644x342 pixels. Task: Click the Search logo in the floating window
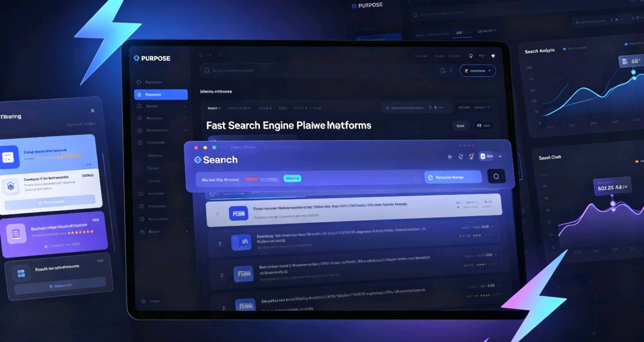coord(216,160)
